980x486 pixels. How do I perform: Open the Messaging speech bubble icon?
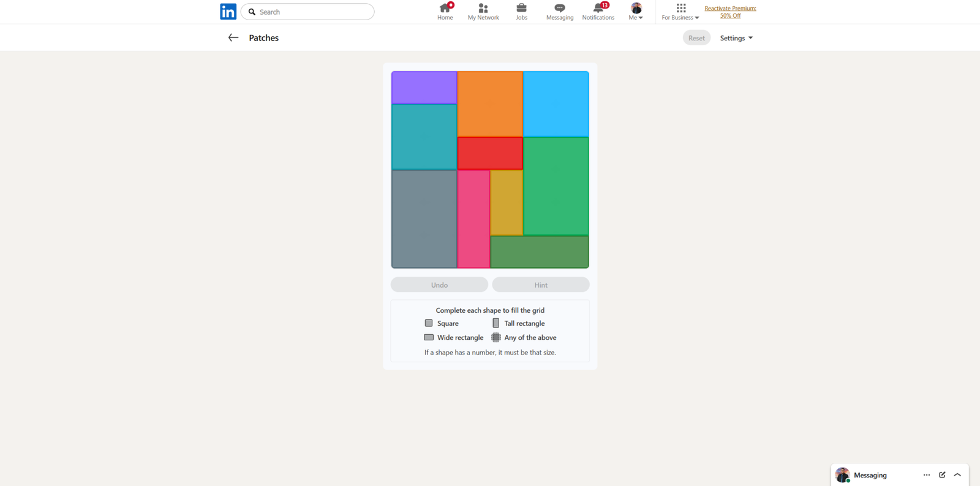559,9
